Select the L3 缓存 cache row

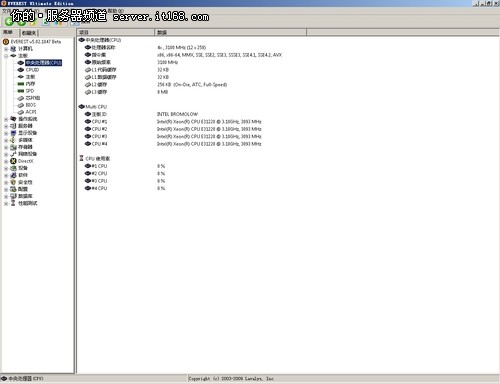[x=126, y=92]
